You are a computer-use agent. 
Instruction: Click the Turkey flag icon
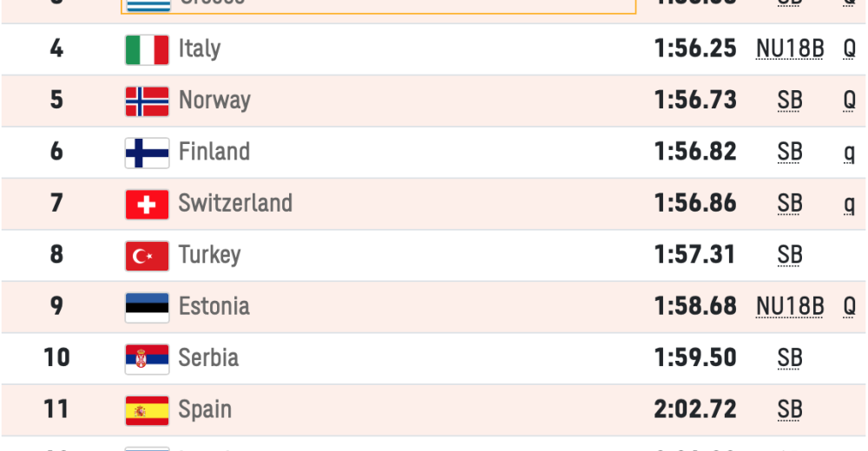tap(147, 256)
